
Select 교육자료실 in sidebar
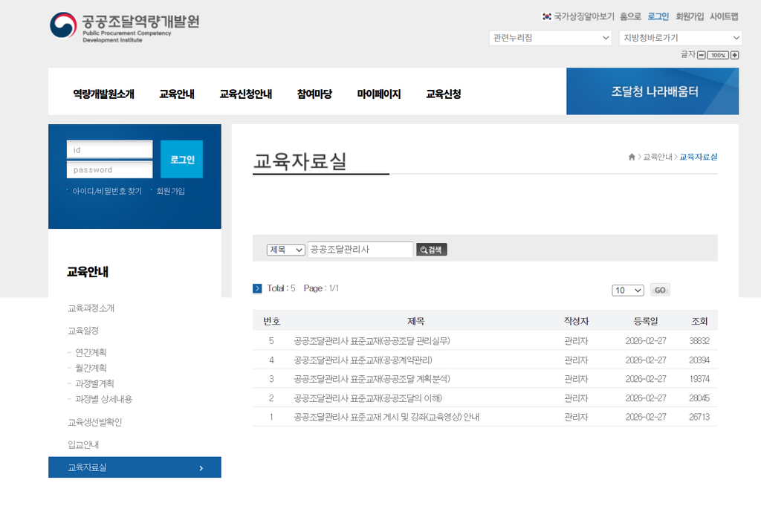[x=135, y=467]
